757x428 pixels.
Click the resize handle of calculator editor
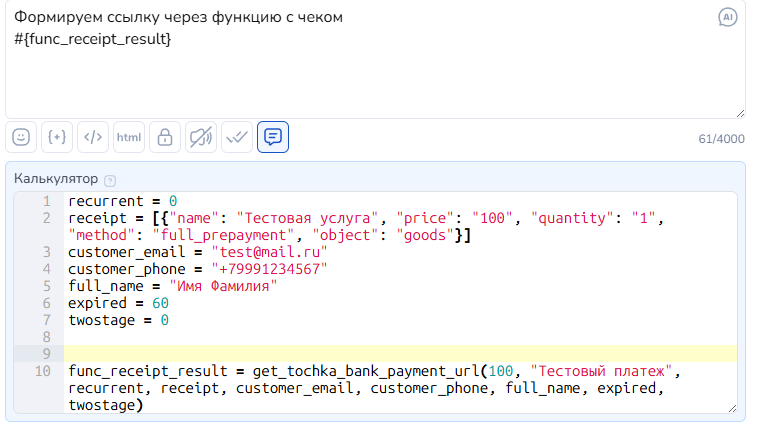pyautogui.click(x=731, y=408)
